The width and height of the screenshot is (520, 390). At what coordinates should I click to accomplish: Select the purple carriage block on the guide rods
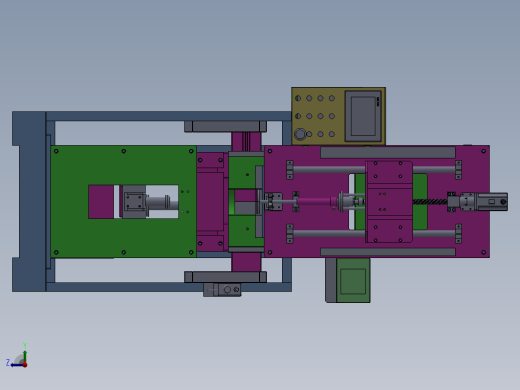(x=389, y=202)
